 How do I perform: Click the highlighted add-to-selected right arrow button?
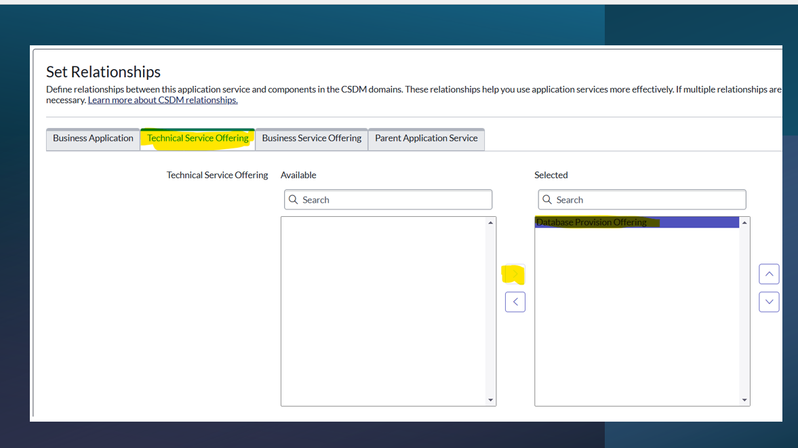point(515,274)
